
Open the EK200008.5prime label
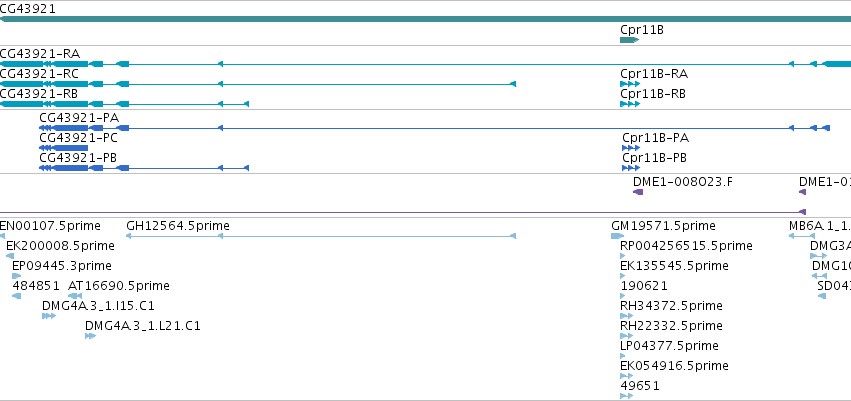click(x=60, y=246)
